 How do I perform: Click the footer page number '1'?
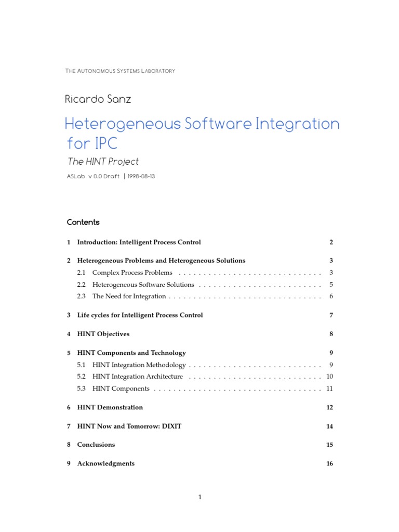coord(200,497)
